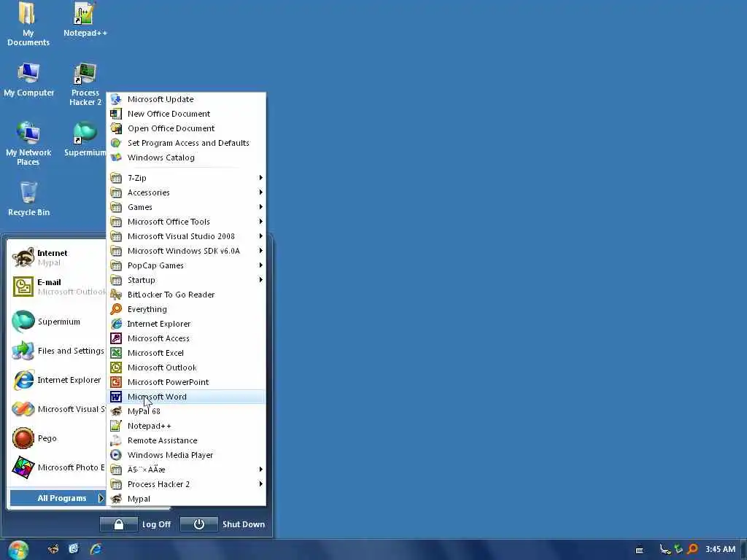Viewport: 747px width, 560px height.
Task: Expand Process Hacker 2 folder submenu
Action: pyautogui.click(x=186, y=484)
